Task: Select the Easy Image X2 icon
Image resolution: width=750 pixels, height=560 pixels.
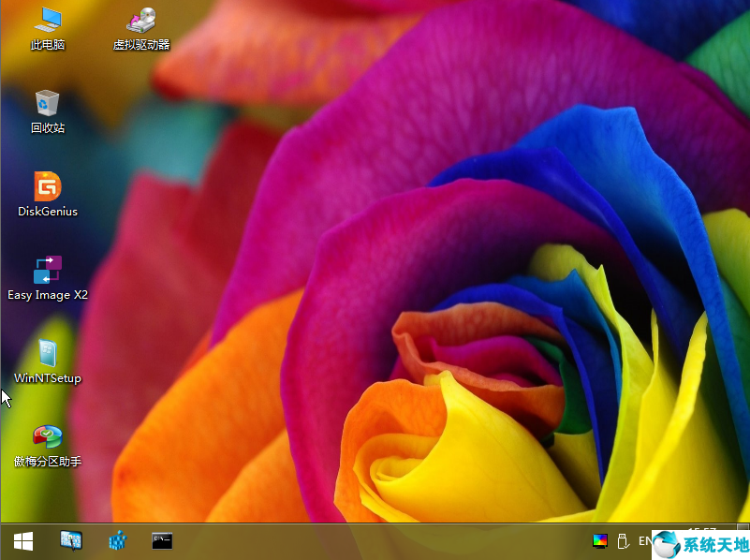Action: 47,270
